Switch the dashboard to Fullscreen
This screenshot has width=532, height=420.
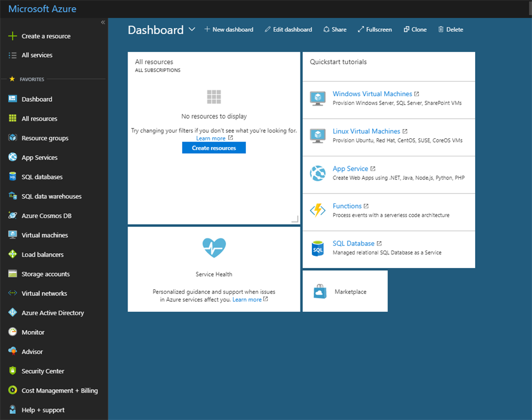[374, 30]
